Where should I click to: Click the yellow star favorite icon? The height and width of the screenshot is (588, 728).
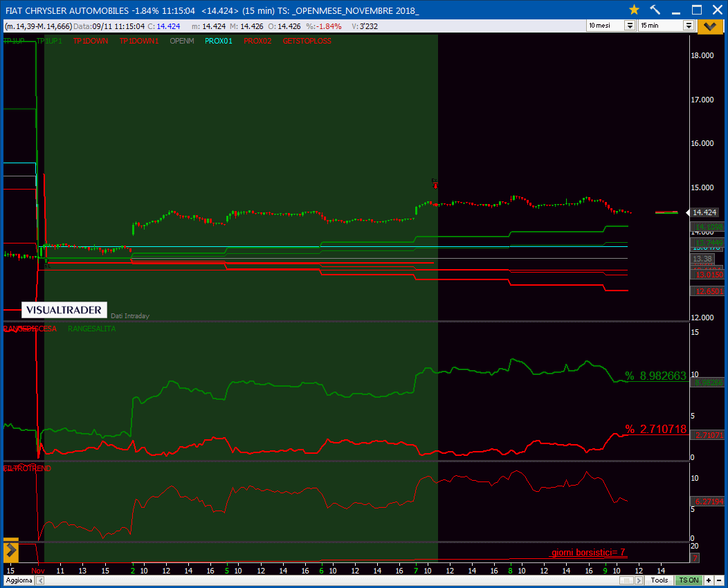pyautogui.click(x=634, y=10)
